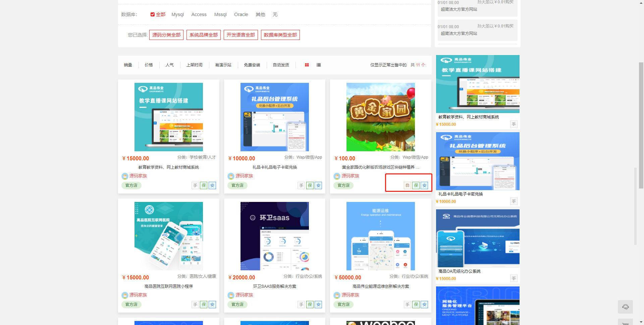Sort products by 人气
Image resolution: width=644 pixels, height=325 pixels.
coord(169,65)
